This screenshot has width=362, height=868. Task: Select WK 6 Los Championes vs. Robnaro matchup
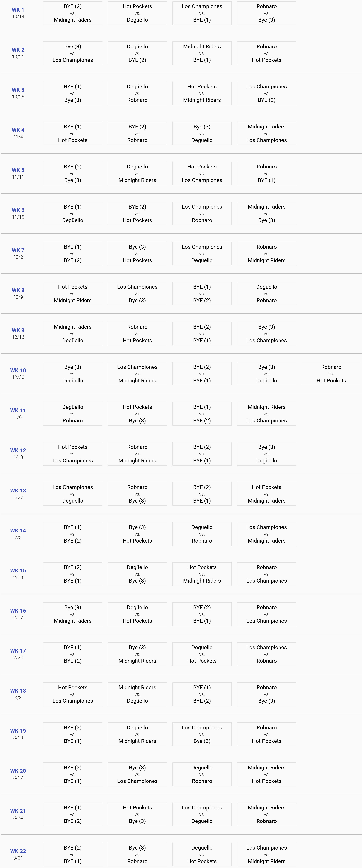[202, 214]
